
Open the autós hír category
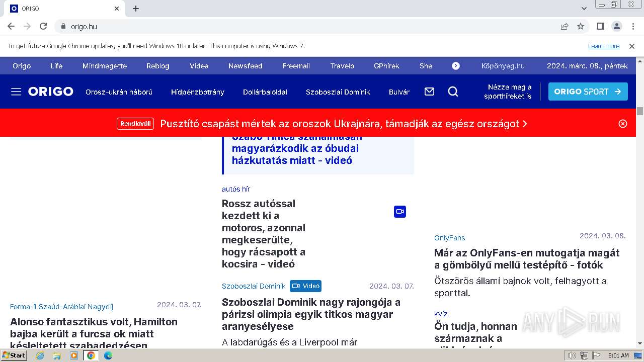[x=236, y=189]
